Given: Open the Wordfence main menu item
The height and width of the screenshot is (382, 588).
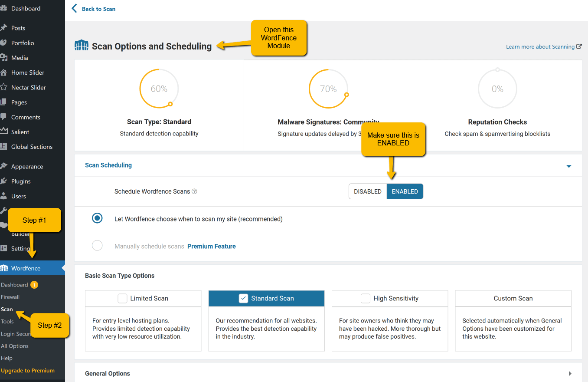Looking at the screenshot, I should [33, 268].
